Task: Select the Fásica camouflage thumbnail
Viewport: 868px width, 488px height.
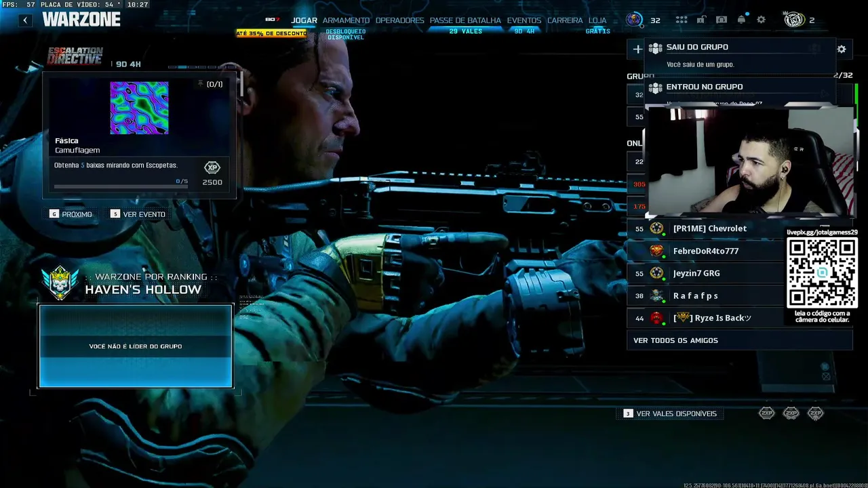Action: [x=139, y=108]
